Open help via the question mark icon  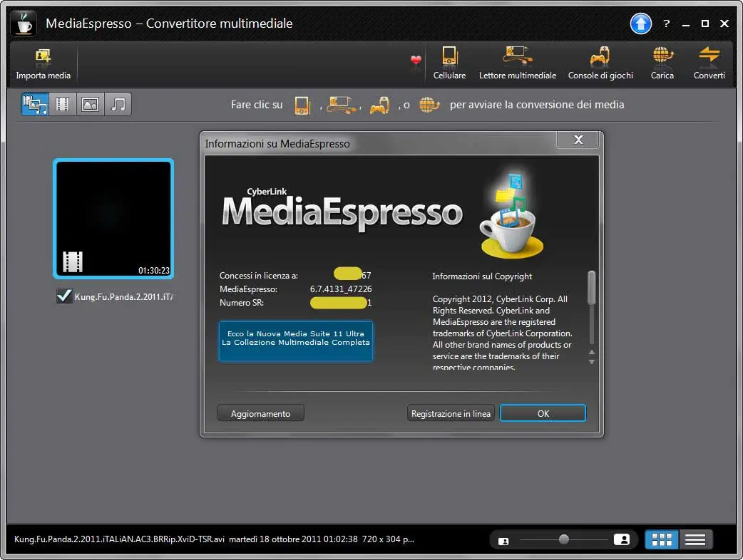point(666,24)
